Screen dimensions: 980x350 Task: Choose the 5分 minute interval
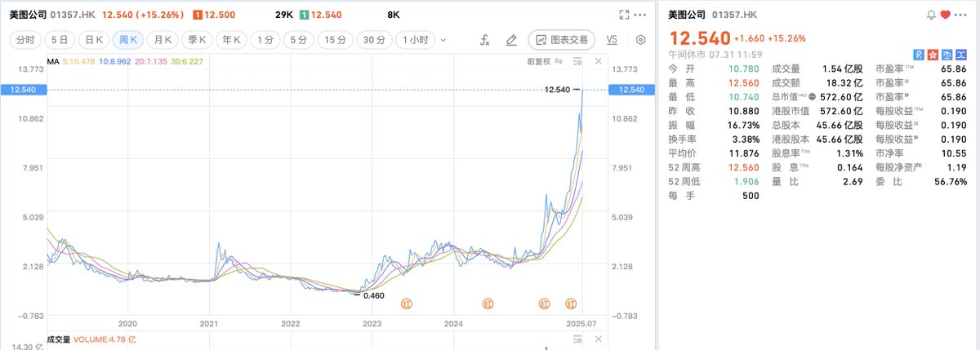click(301, 39)
